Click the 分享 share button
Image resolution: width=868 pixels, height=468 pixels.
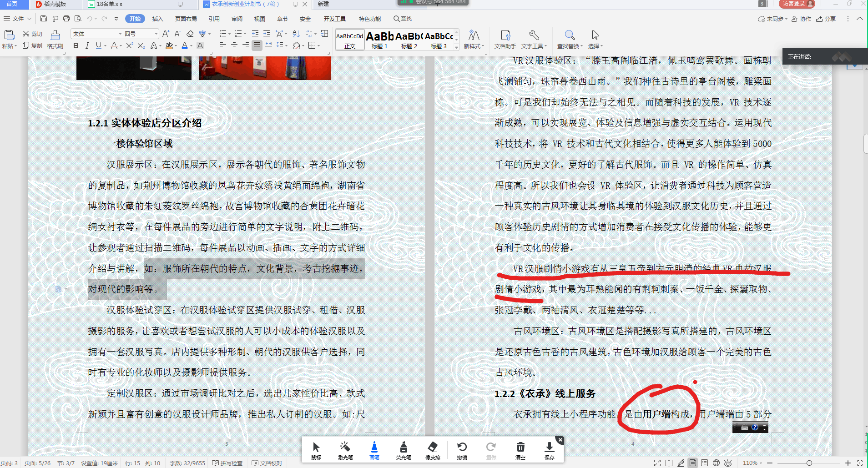(x=829, y=19)
